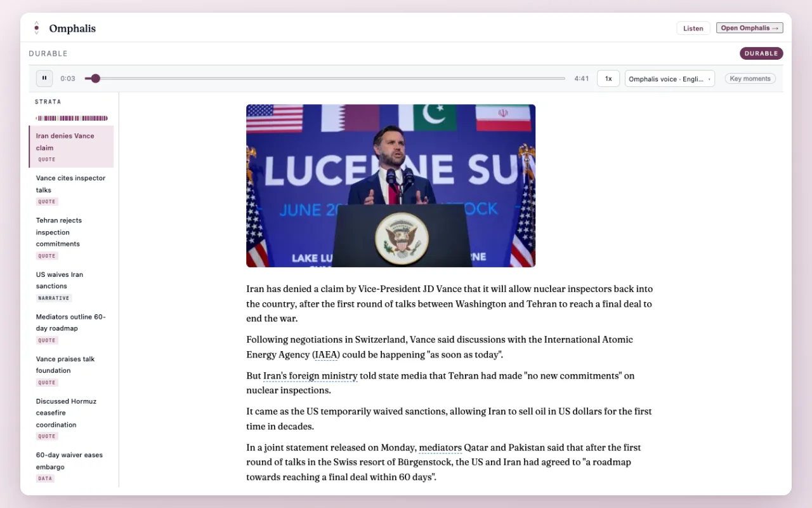
Task: Open Omphalis via arrow button
Action: pyautogui.click(x=750, y=28)
